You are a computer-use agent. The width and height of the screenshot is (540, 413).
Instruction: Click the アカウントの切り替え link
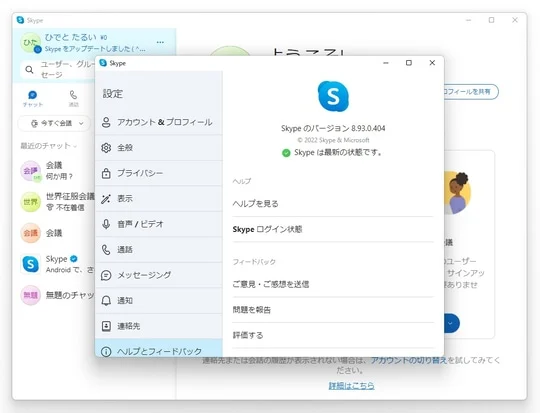pos(408,360)
